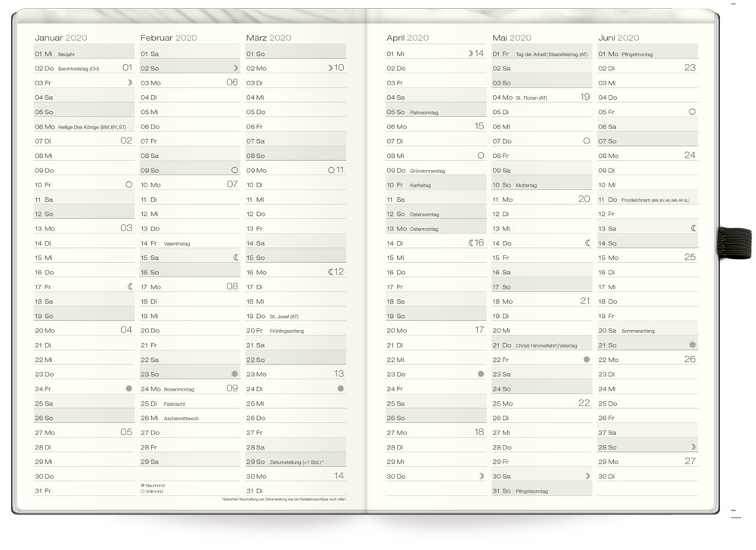756x550 pixels.
Task: Select the Januar 2020 month heading
Action: pos(60,38)
